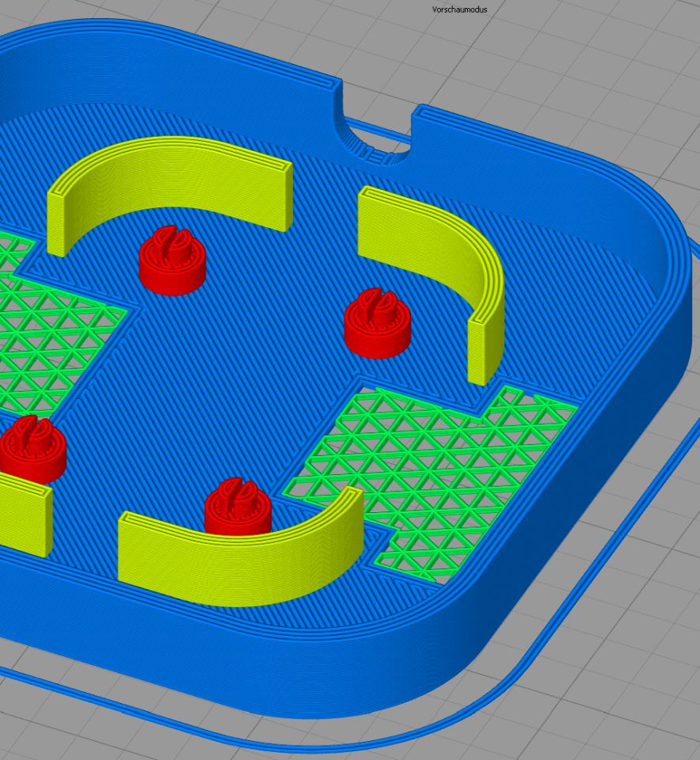The height and width of the screenshot is (760, 700).
Task: Click the yellow wall fragment at the left edge
Action: [22, 515]
